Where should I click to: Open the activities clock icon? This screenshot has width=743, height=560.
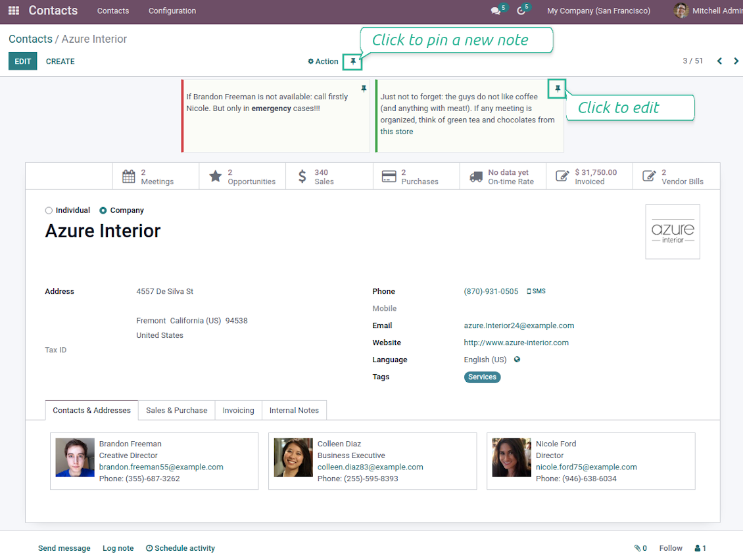tap(521, 11)
